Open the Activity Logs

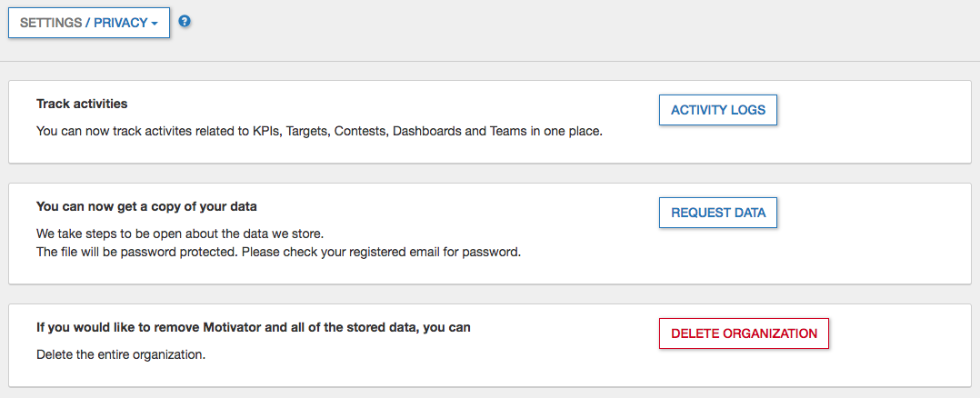[717, 110]
